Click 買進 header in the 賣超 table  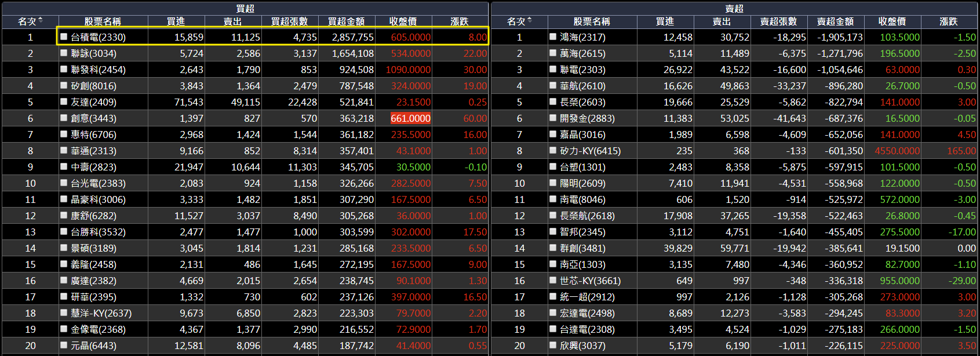click(x=665, y=21)
